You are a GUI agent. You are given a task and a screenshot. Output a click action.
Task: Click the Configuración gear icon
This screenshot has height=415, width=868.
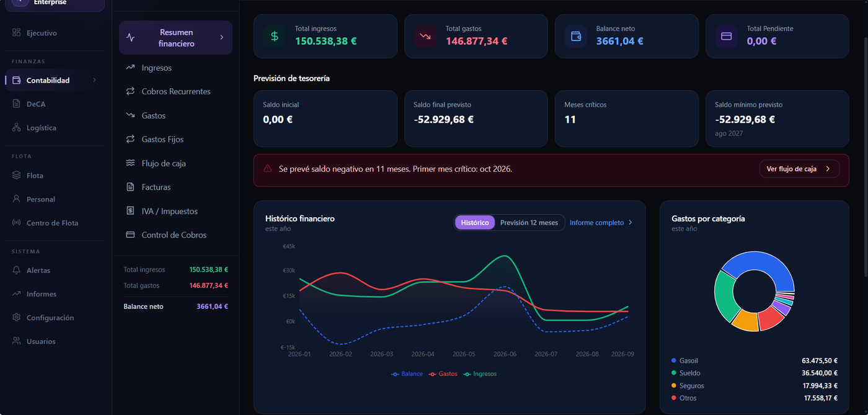click(17, 318)
